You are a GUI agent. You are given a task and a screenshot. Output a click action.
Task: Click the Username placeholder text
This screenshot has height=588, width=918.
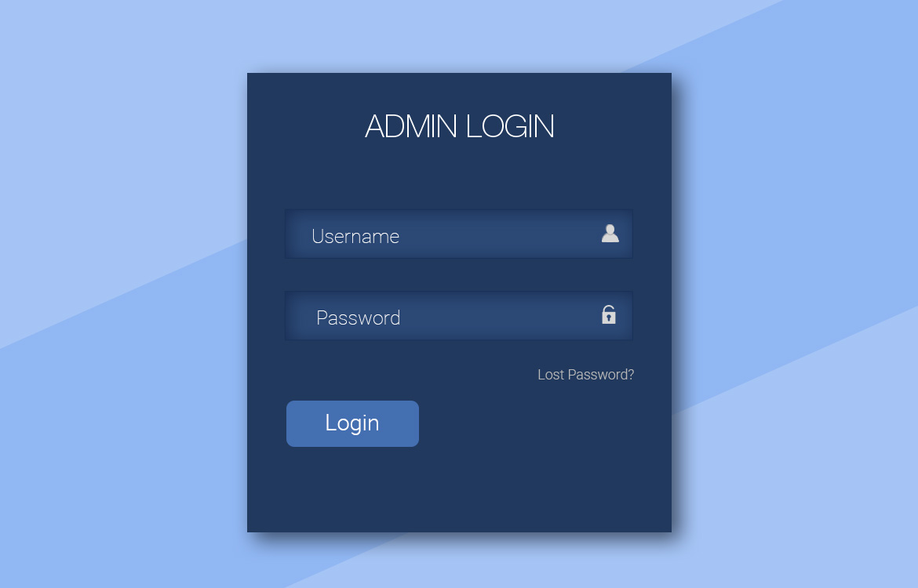pyautogui.click(x=355, y=236)
